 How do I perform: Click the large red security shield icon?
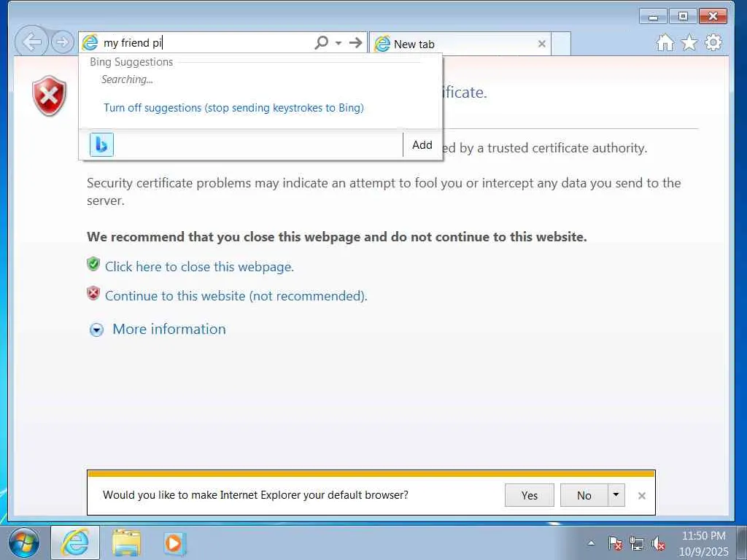(x=50, y=96)
